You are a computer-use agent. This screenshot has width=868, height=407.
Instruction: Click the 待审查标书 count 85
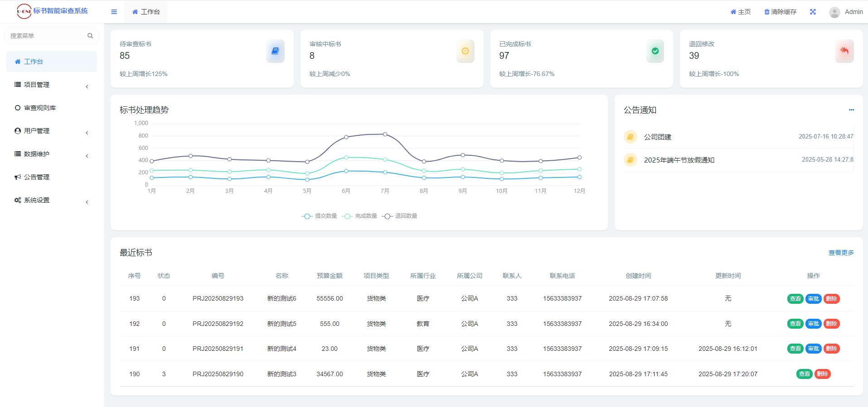[125, 56]
